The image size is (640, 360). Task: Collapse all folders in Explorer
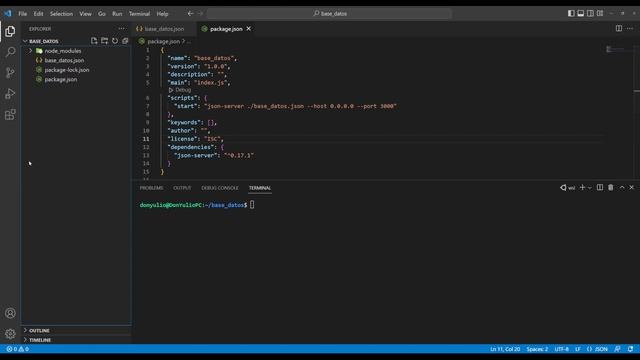[x=125, y=41]
